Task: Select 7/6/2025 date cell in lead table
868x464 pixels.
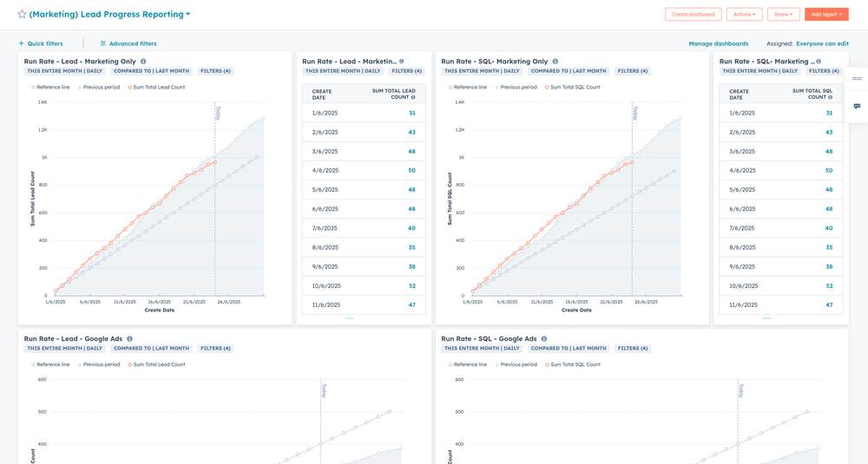Action: 325,228
